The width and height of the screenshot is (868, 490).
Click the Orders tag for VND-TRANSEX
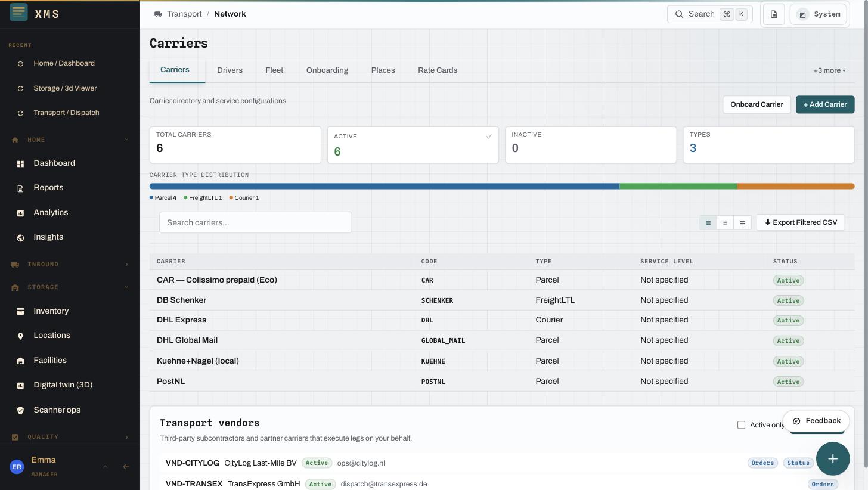(823, 484)
